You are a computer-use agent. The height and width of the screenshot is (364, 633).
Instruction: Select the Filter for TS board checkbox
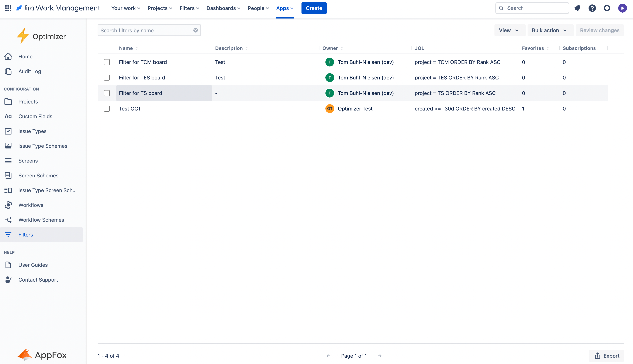click(x=107, y=93)
